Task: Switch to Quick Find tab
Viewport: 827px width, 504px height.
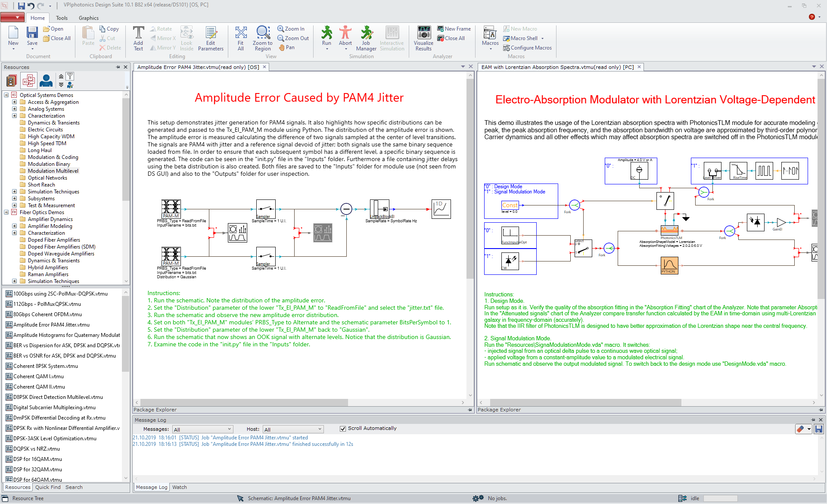Action: pyautogui.click(x=48, y=487)
